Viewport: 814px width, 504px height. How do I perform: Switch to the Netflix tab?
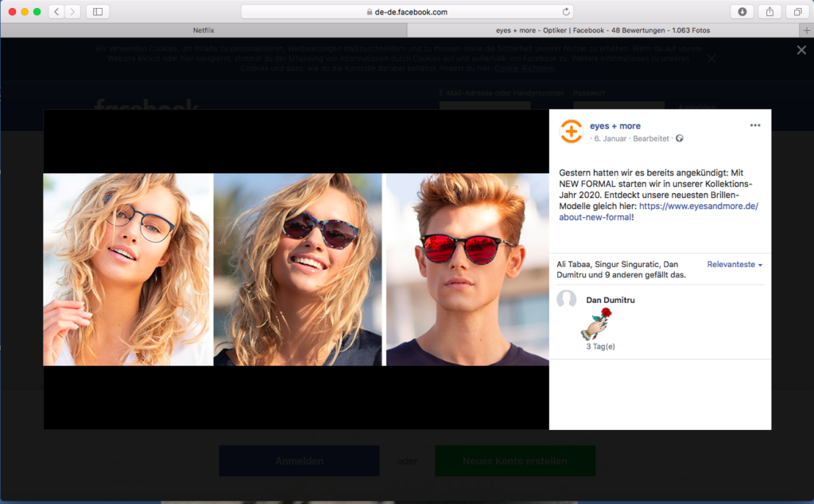tap(203, 30)
